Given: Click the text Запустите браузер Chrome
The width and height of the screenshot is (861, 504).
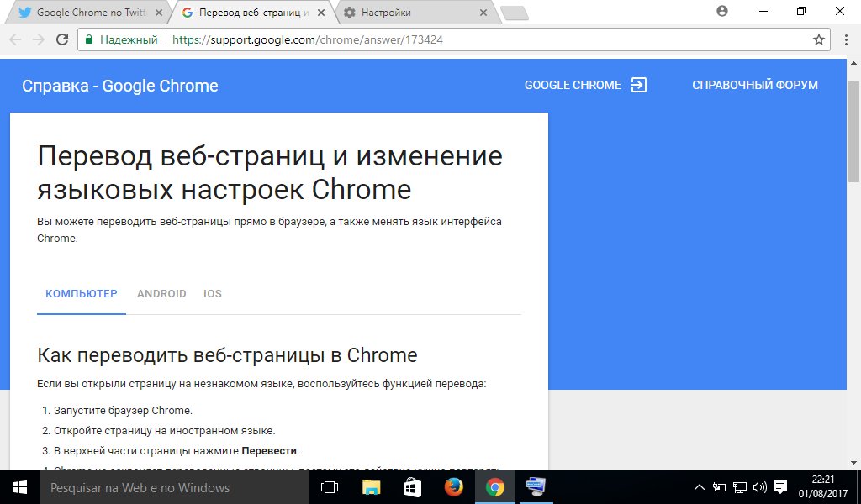Looking at the screenshot, I should click(x=123, y=410).
